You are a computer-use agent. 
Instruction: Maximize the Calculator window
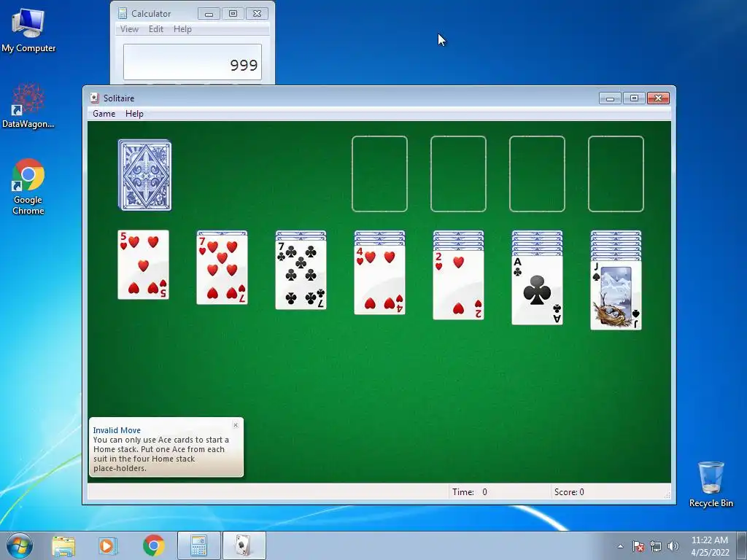(x=233, y=14)
